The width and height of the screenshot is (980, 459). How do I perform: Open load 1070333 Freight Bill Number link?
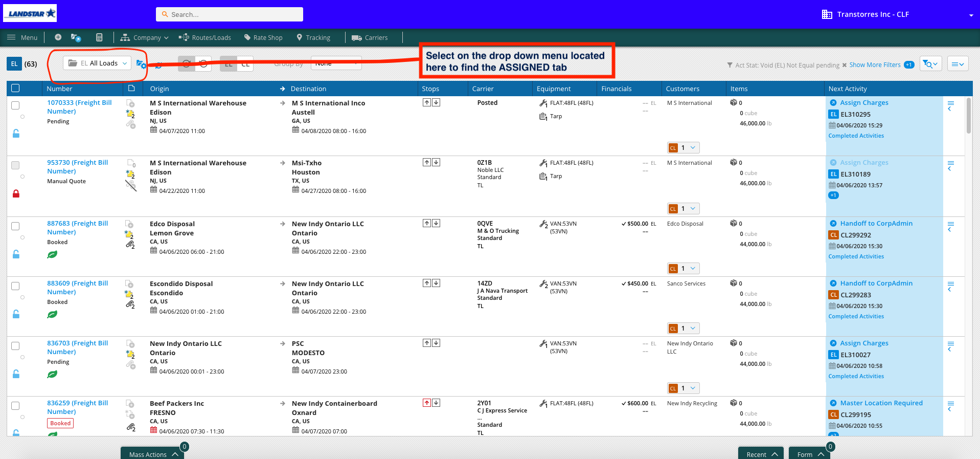[79, 107]
